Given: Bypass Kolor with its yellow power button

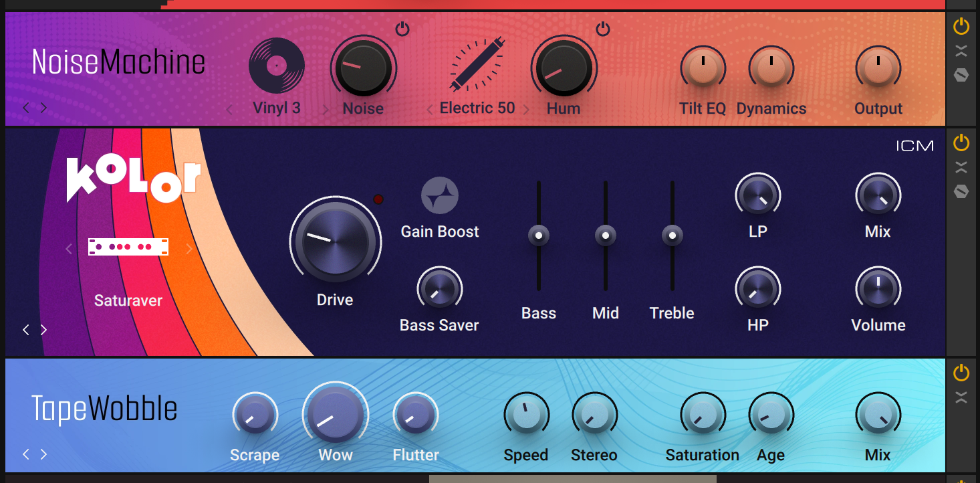Looking at the screenshot, I should 961,142.
